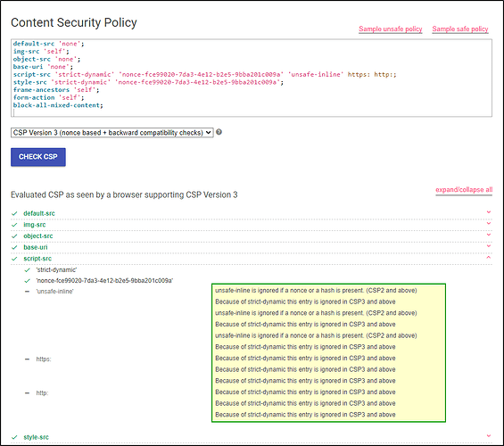Click the expand/collapse all link
The width and height of the screenshot is (504, 446).
[x=464, y=190]
